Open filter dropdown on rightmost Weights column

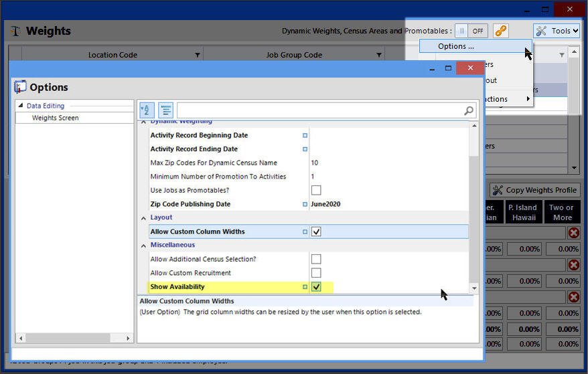[561, 55]
